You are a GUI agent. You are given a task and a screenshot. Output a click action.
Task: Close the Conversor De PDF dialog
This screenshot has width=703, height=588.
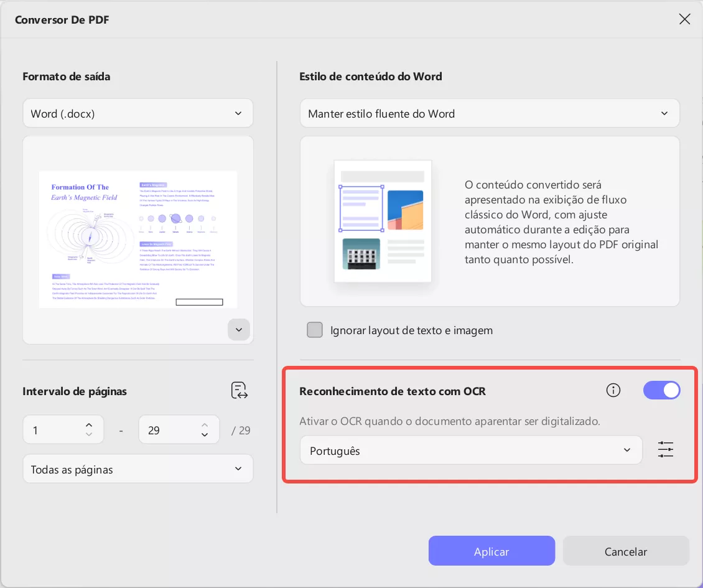684,19
